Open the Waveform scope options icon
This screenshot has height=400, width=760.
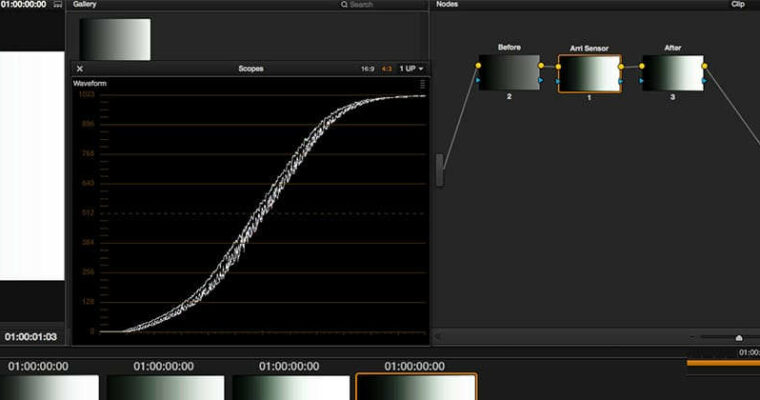422,84
